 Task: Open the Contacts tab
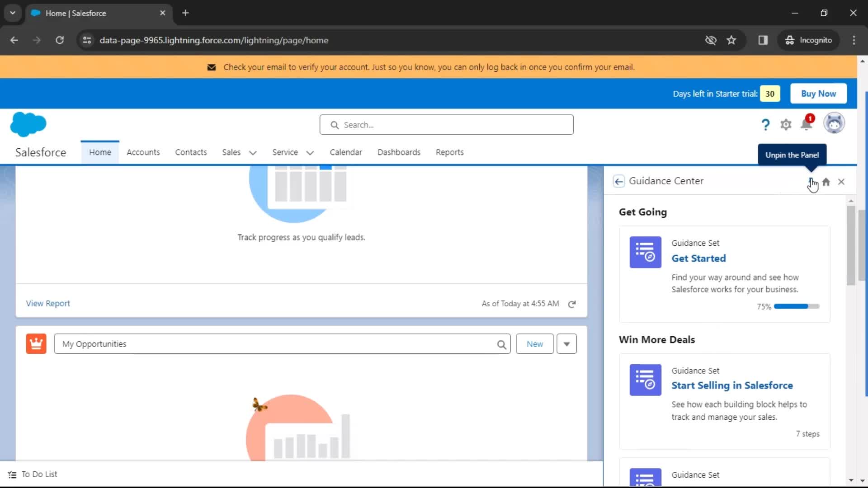[x=191, y=152]
